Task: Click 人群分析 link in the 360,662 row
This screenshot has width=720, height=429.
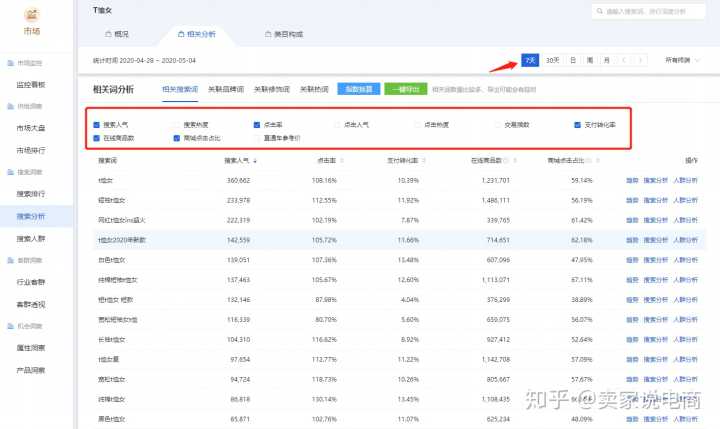Action: coord(685,181)
